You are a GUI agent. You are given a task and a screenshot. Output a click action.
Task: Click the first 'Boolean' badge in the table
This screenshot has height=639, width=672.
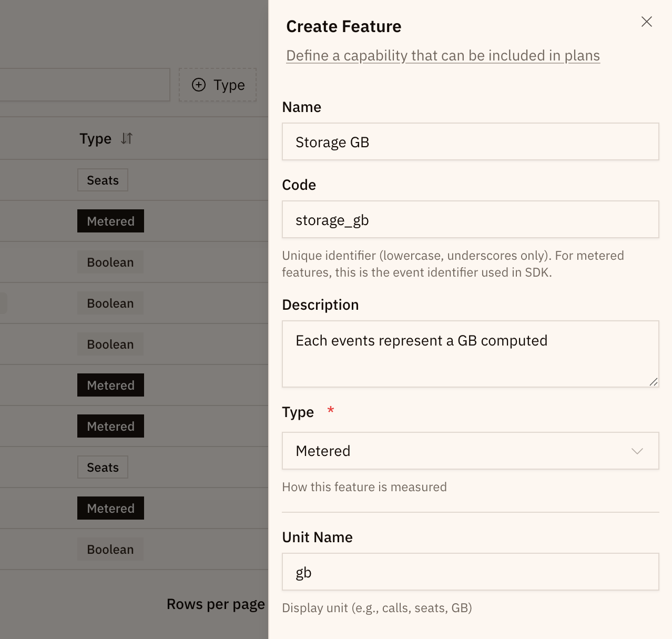(x=110, y=262)
